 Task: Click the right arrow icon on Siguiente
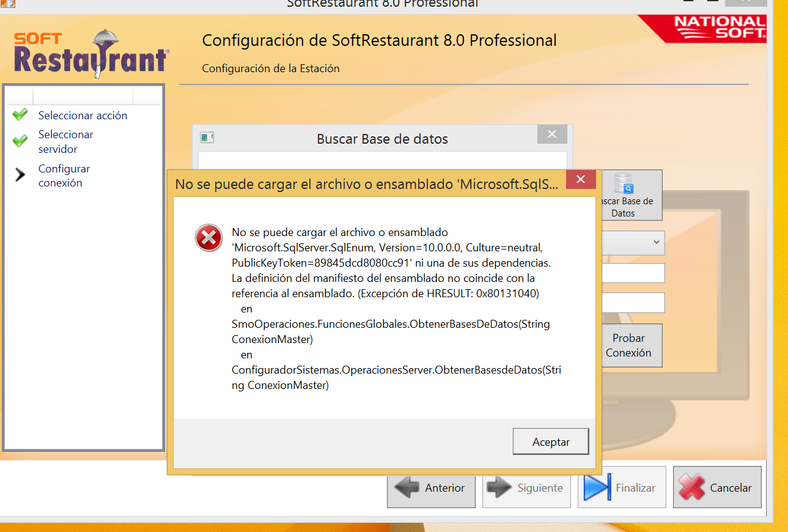pos(500,487)
